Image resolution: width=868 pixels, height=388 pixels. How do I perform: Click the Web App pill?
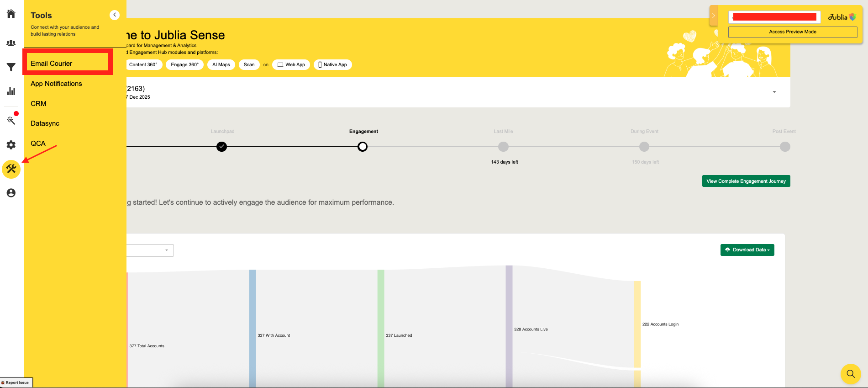point(291,65)
